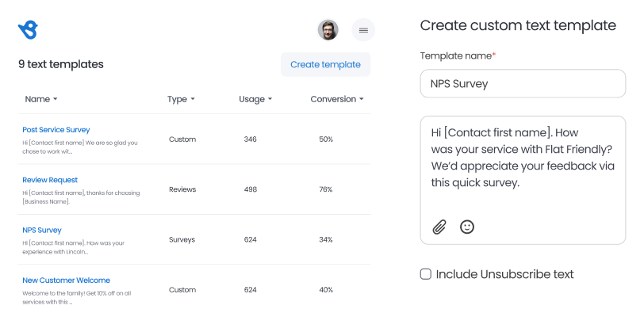This screenshot has height=332, width=644.
Task: Click the blue bird logo icon
Action: click(x=28, y=30)
